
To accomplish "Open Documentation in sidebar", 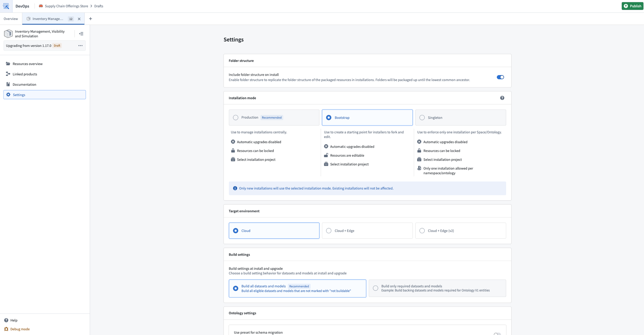I will [x=44, y=84].
